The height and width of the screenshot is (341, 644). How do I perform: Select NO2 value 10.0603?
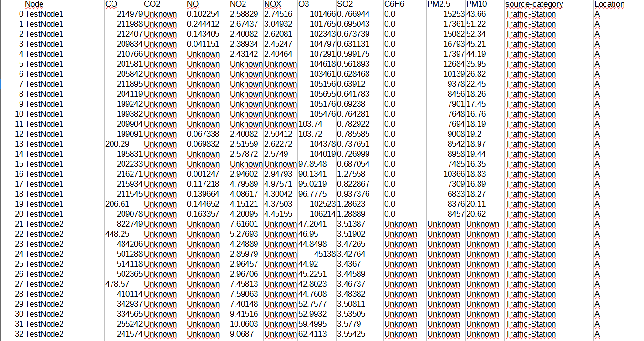coord(246,324)
